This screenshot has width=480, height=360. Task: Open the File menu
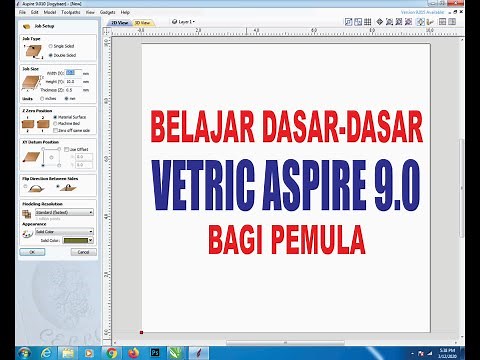22,12
